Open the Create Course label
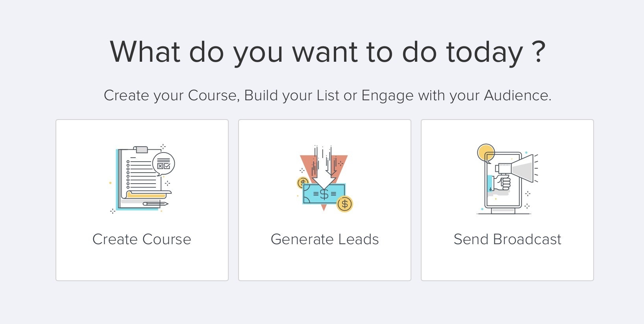The height and width of the screenshot is (324, 644). (142, 239)
